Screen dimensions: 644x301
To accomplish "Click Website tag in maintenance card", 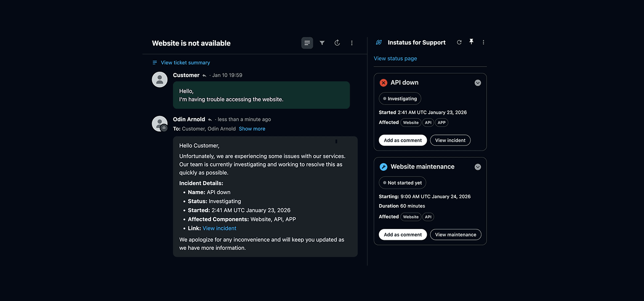I will 411,217.
